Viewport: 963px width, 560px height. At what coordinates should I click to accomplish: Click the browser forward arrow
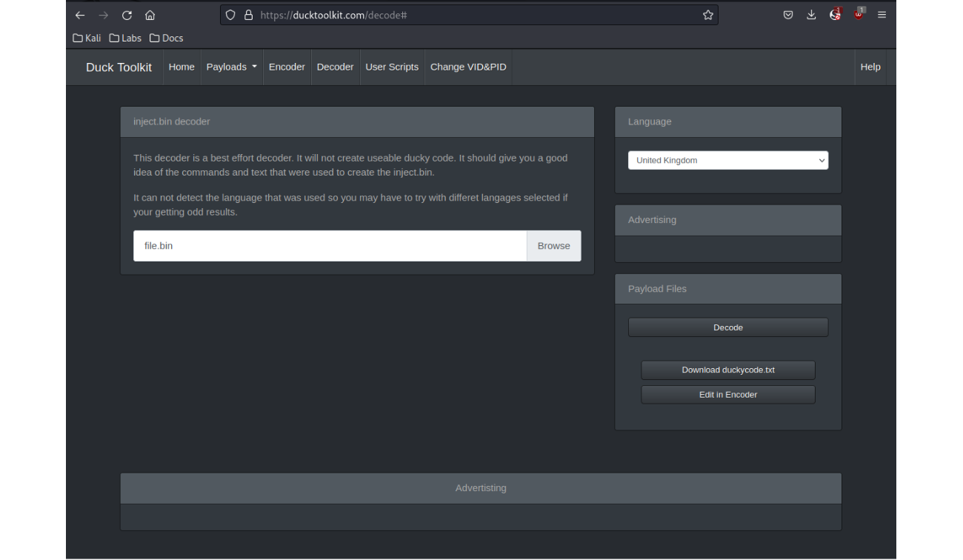click(x=103, y=15)
